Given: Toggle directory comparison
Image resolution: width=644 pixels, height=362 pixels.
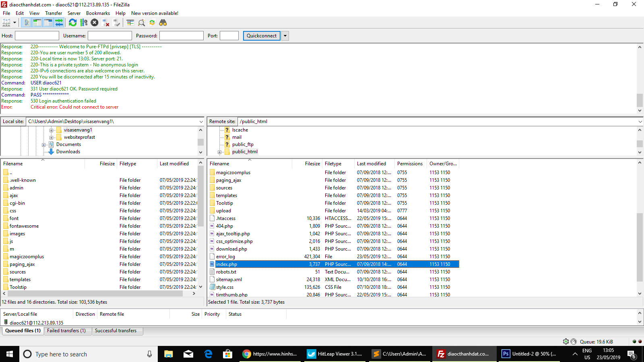Looking at the screenshot, I should click(x=141, y=23).
